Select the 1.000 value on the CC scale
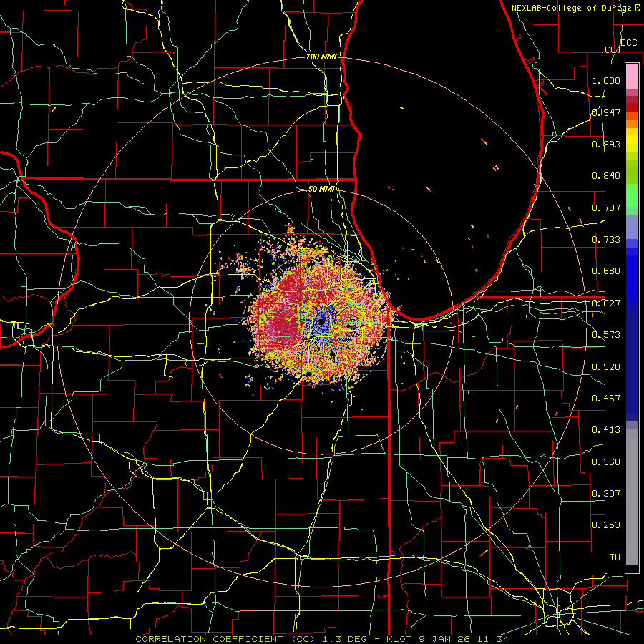Screen dimensions: 644x644 tap(606, 80)
